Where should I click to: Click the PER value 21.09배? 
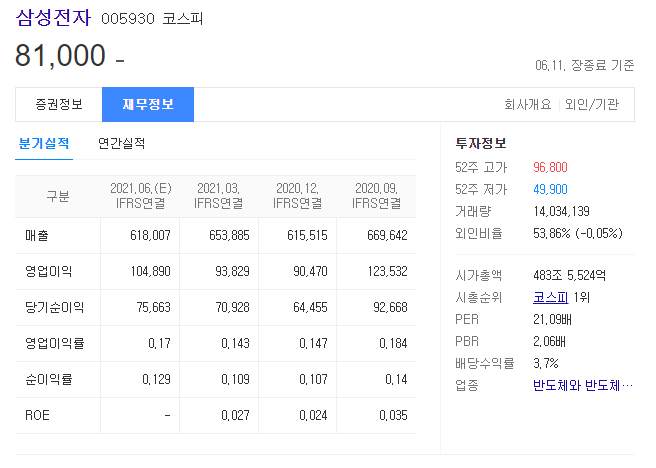pyautogui.click(x=552, y=320)
